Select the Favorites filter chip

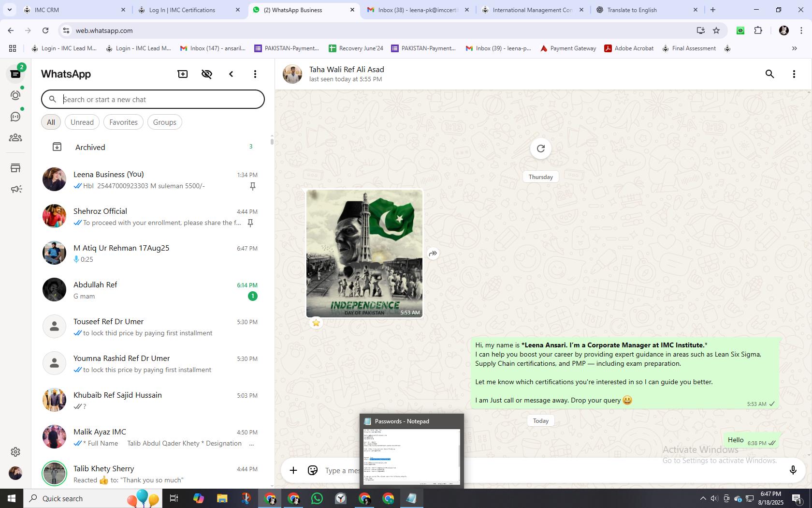123,122
